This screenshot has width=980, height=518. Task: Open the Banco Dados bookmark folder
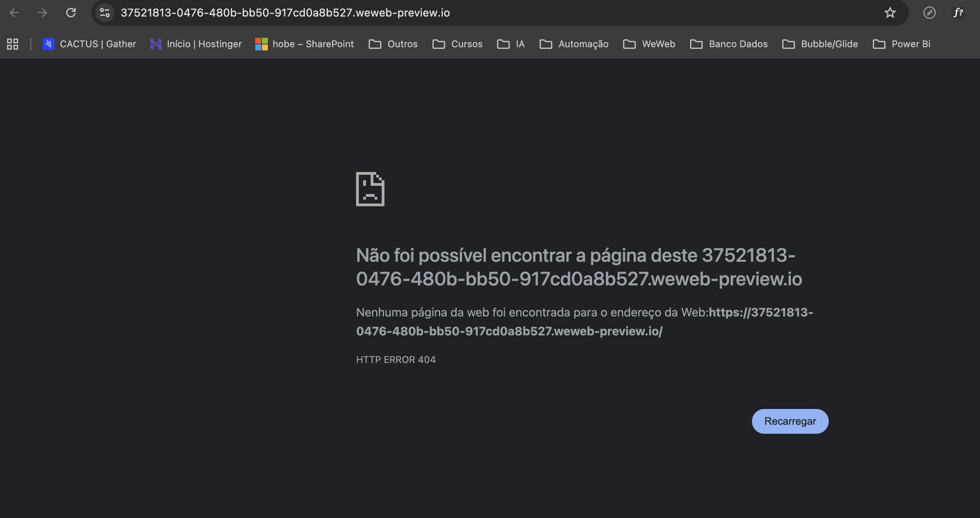(x=729, y=44)
